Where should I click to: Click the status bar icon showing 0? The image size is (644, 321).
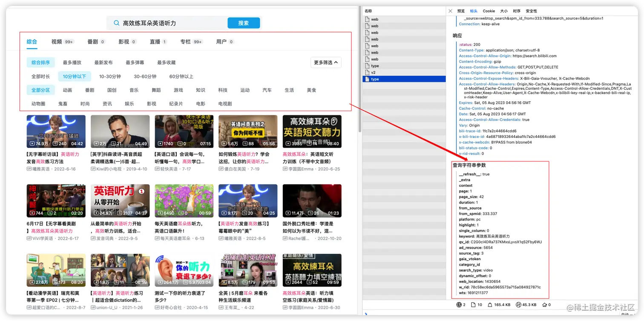pyautogui.click(x=544, y=305)
